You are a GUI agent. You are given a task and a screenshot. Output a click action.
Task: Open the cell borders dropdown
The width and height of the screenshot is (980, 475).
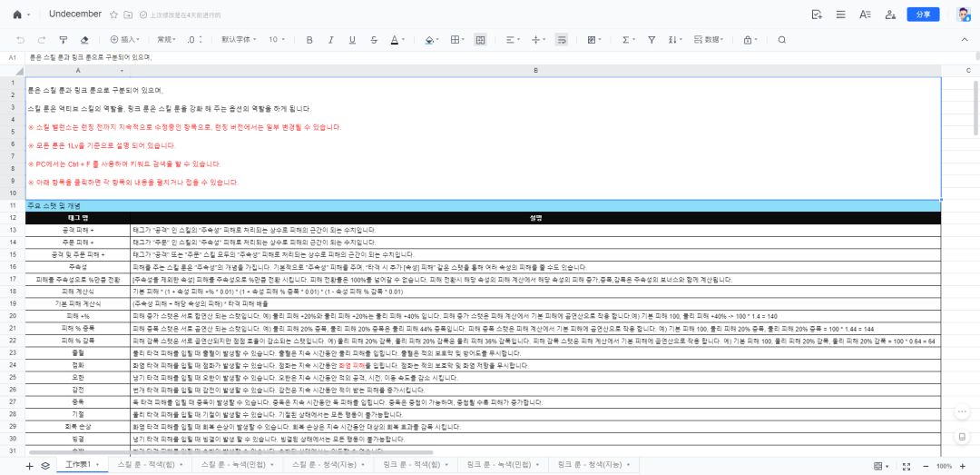click(457, 39)
